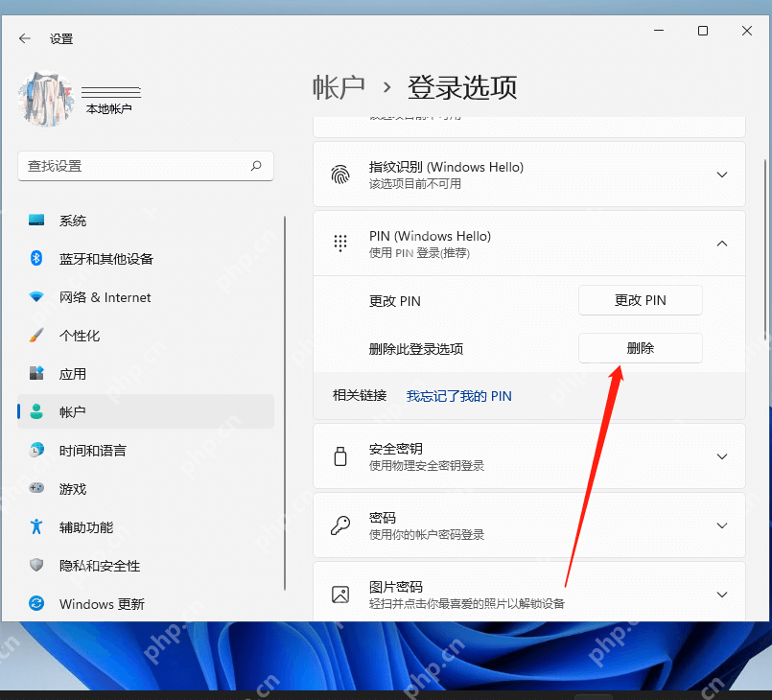The height and width of the screenshot is (700, 772).
Task: Select 隐私和安全性 in the sidebar
Action: point(146,566)
